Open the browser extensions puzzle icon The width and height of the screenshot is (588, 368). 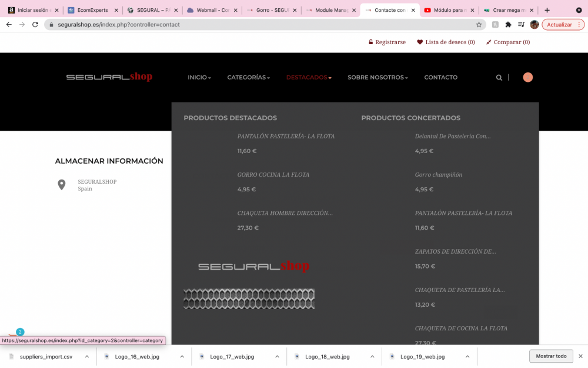click(x=508, y=24)
